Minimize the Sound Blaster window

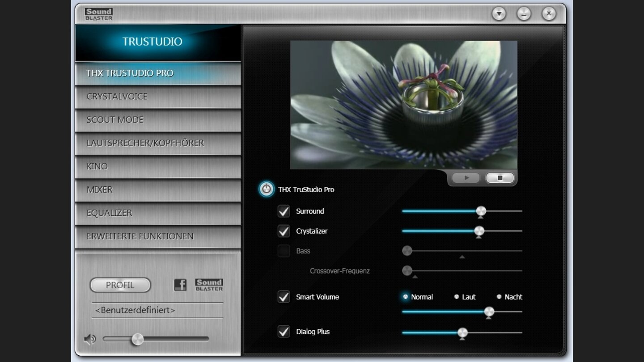click(524, 14)
